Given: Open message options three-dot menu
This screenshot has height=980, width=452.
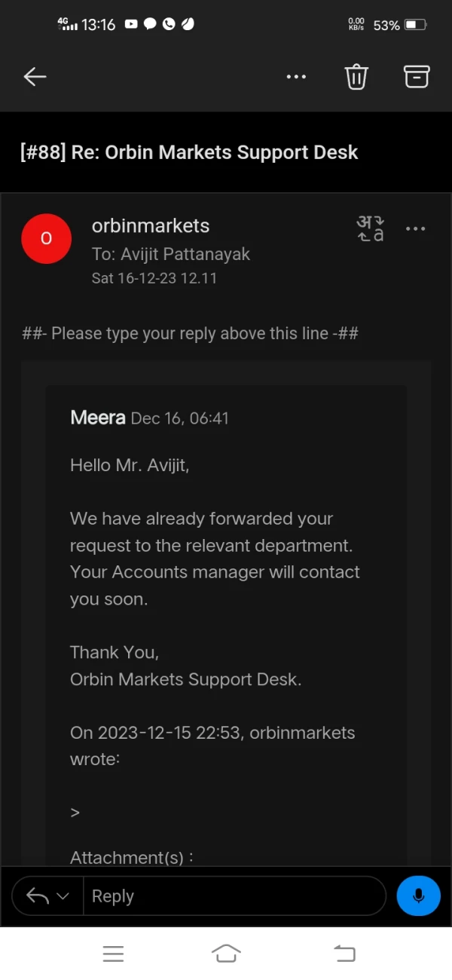Looking at the screenshot, I should click(416, 228).
